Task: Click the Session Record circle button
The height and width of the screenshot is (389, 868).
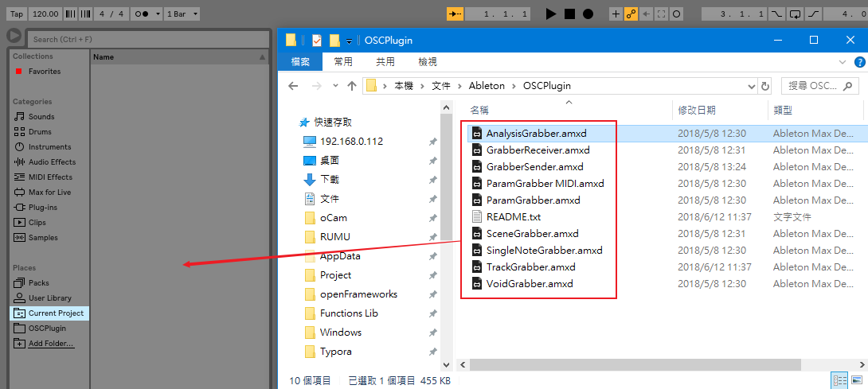Action: pyautogui.click(x=676, y=14)
